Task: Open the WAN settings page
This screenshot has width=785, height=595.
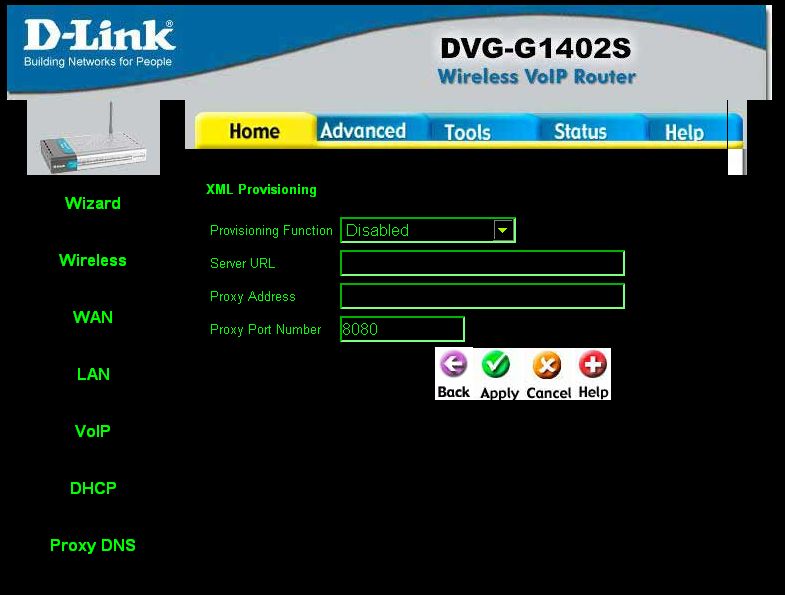Action: click(93, 318)
